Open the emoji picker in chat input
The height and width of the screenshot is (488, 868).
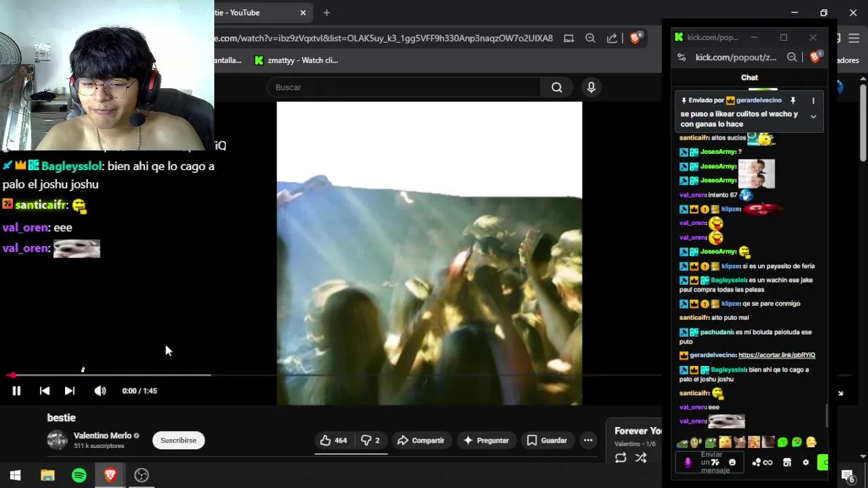pyautogui.click(x=732, y=462)
